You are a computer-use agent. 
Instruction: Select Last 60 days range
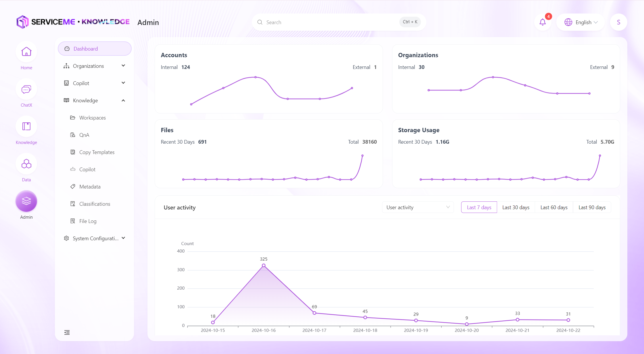[554, 207]
